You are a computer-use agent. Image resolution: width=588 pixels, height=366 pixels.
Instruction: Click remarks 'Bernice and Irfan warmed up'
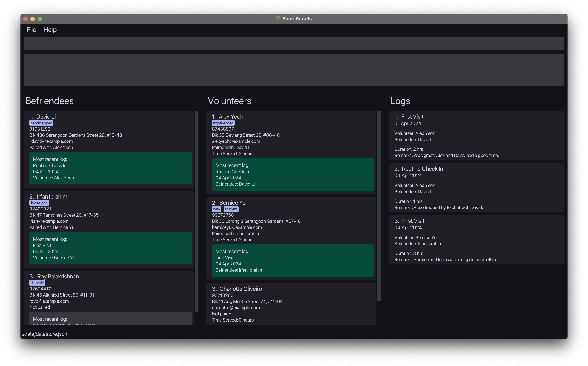coord(446,259)
